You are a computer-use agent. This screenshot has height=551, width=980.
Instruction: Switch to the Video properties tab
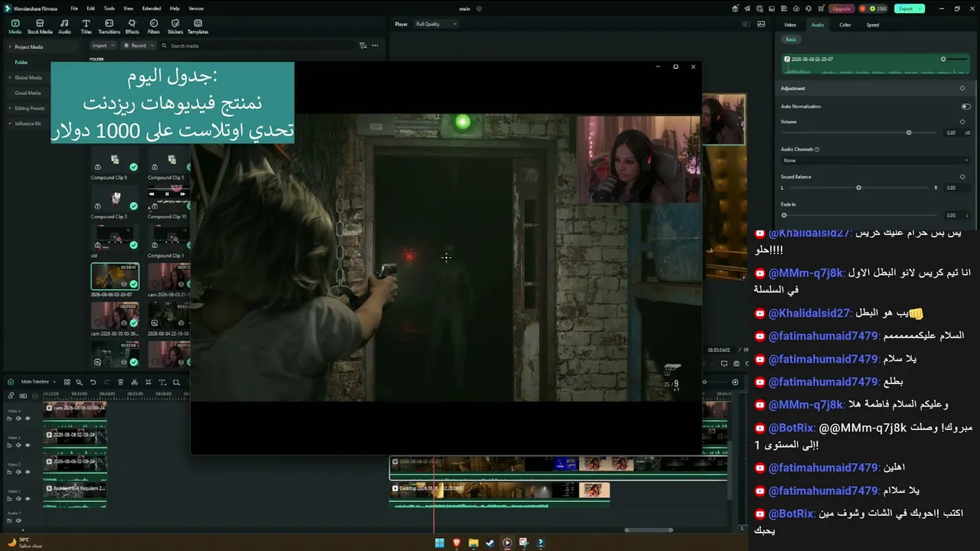click(x=790, y=25)
